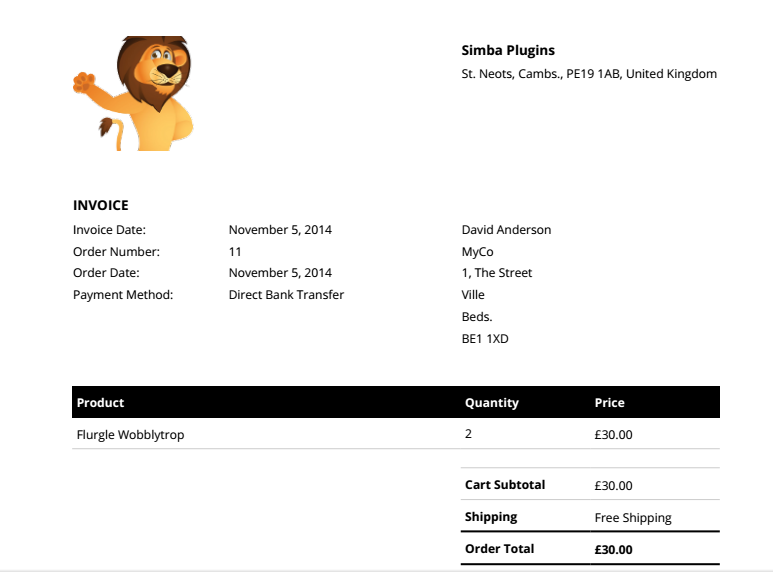This screenshot has width=773, height=572.
Task: Click the Order Total amount £30.00
Action: tap(613, 549)
